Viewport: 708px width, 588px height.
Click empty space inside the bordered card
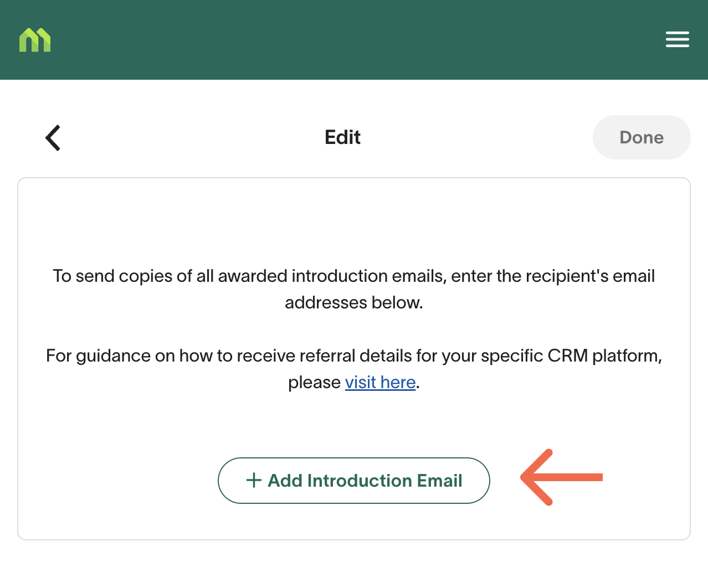tap(354, 221)
